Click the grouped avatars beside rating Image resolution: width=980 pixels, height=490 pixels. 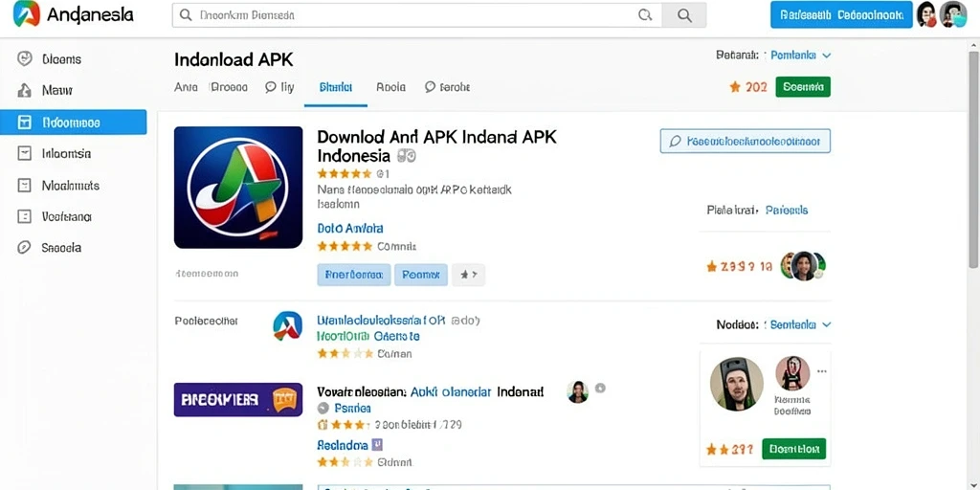coord(803,266)
